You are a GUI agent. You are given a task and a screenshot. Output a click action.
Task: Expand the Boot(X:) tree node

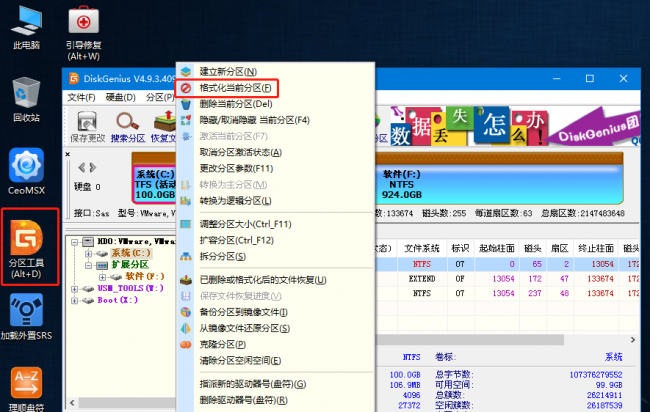click(75, 300)
